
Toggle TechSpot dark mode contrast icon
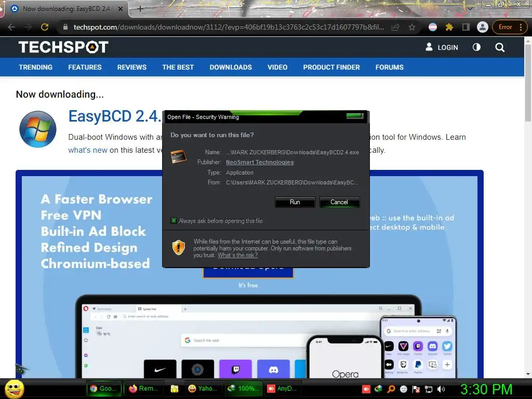(476, 47)
